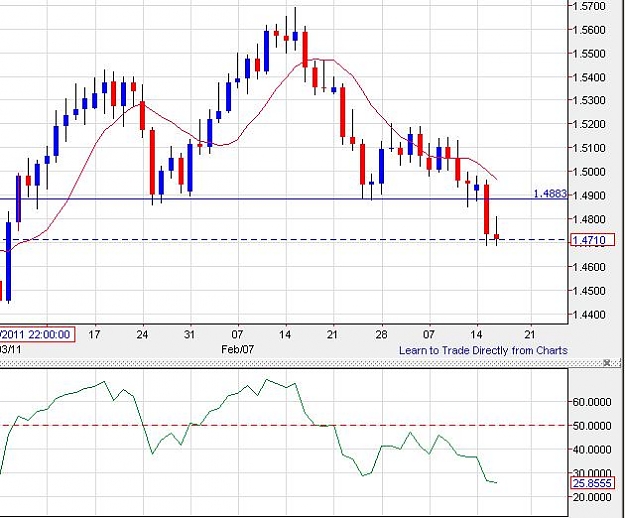Click the 1.4883 support line label
Viewport: 625px width, 518px height.
(550, 194)
